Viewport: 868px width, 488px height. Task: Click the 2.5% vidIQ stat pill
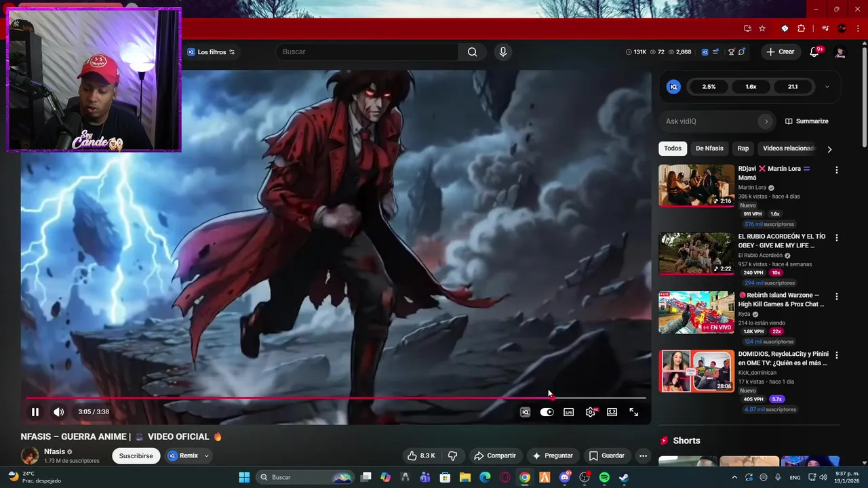tap(709, 87)
